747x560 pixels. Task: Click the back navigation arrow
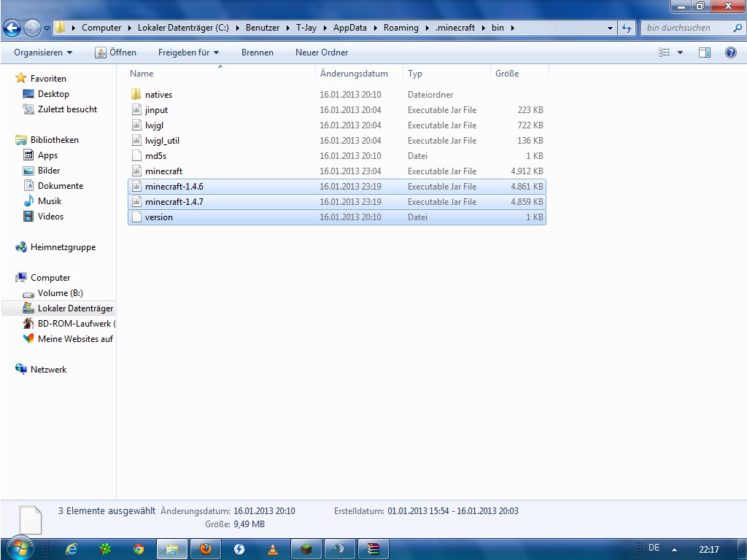point(12,28)
